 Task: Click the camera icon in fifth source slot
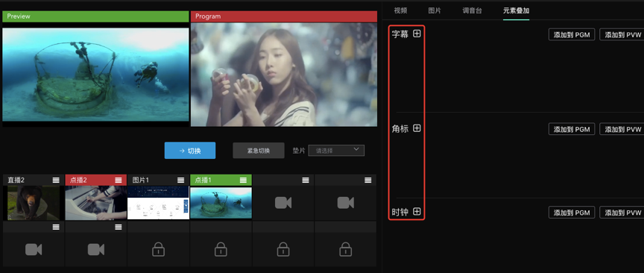tap(283, 203)
